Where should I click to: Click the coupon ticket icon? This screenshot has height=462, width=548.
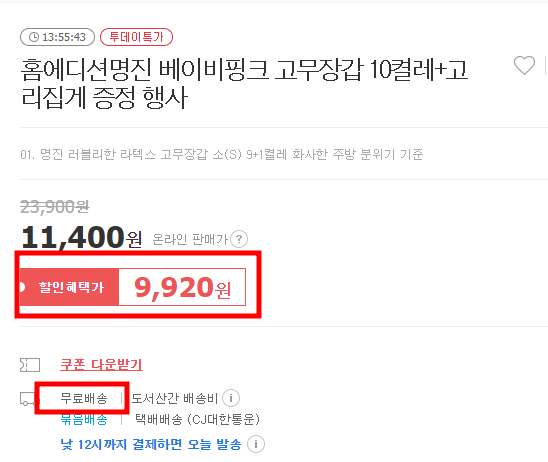point(30,365)
